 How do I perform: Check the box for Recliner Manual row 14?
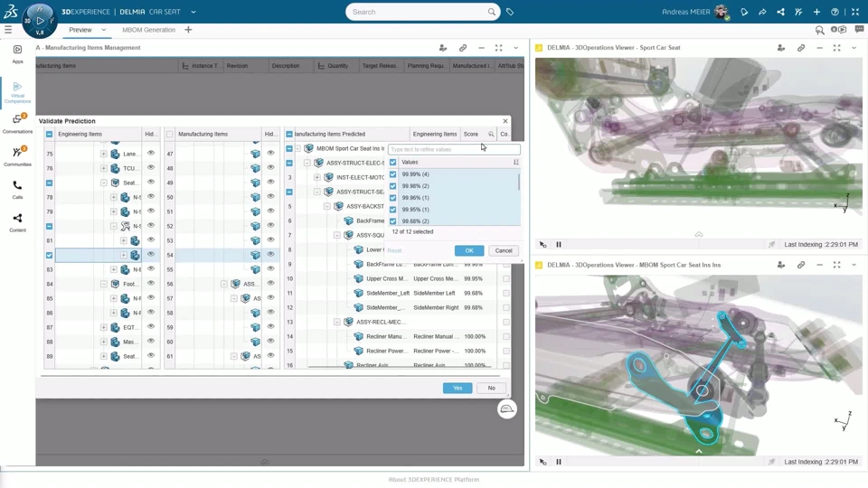pos(506,336)
